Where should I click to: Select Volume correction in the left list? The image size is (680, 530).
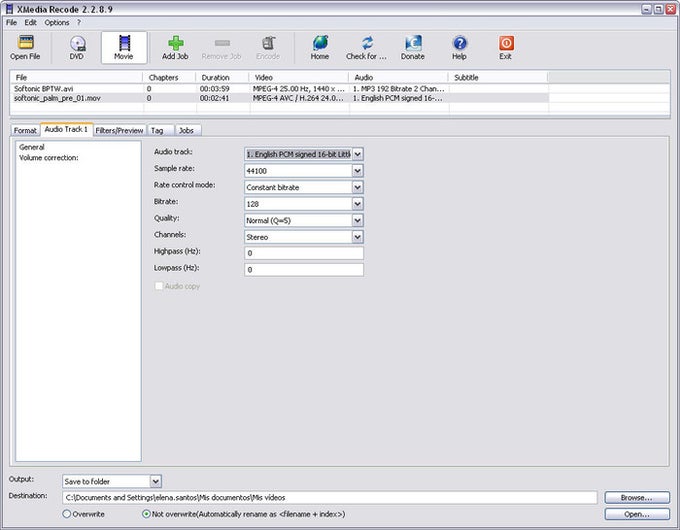49,158
